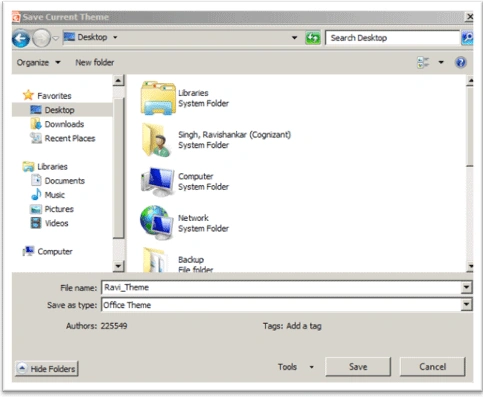This screenshot has height=397, width=483.
Task: Select the 'Singh, Ravishankar (Cognizant)' name
Action: click(234, 135)
